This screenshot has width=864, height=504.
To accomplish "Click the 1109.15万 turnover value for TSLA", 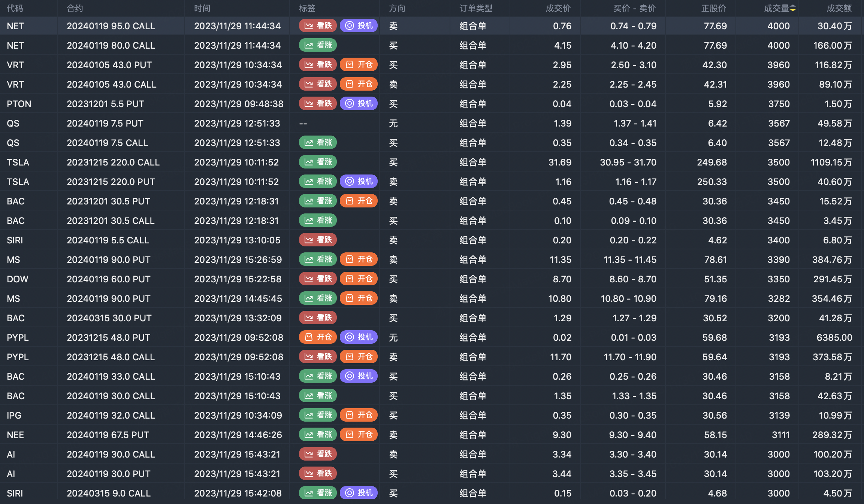I will click(x=831, y=163).
